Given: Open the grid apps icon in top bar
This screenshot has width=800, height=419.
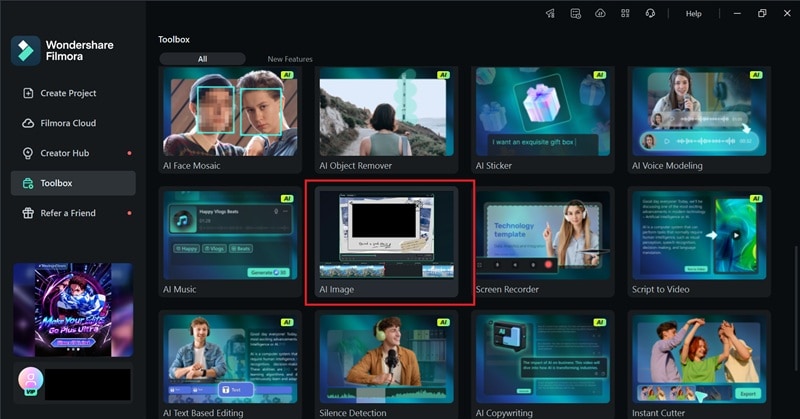Looking at the screenshot, I should [x=625, y=14].
